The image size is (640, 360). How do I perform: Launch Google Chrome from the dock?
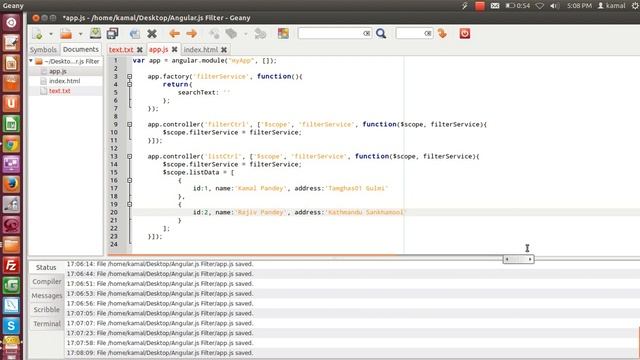(11, 144)
